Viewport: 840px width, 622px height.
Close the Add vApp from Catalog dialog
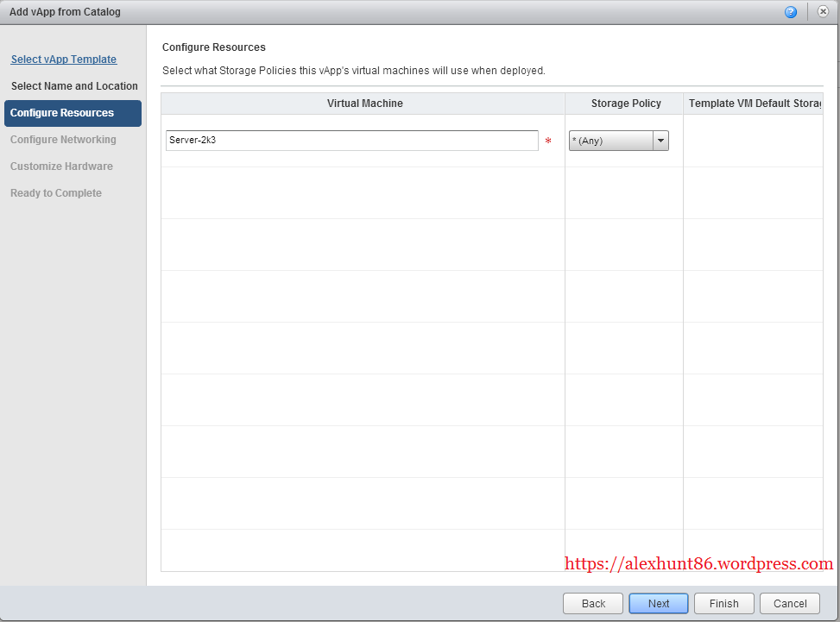823,12
